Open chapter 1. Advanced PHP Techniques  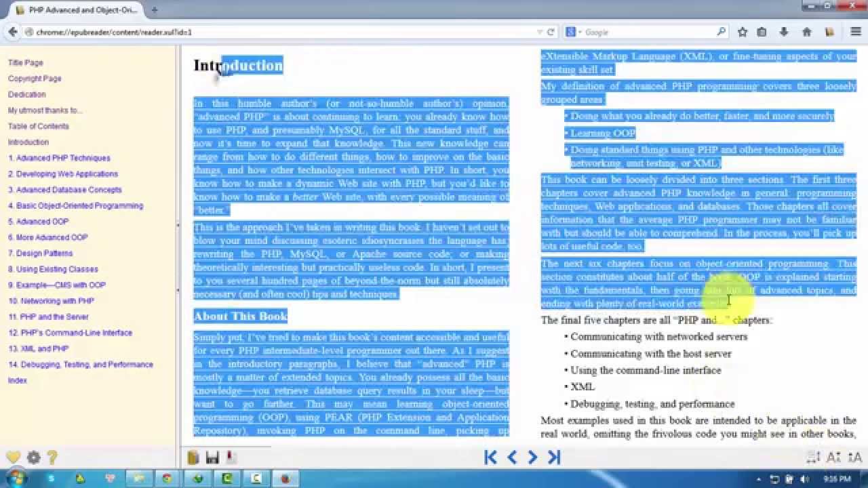59,158
